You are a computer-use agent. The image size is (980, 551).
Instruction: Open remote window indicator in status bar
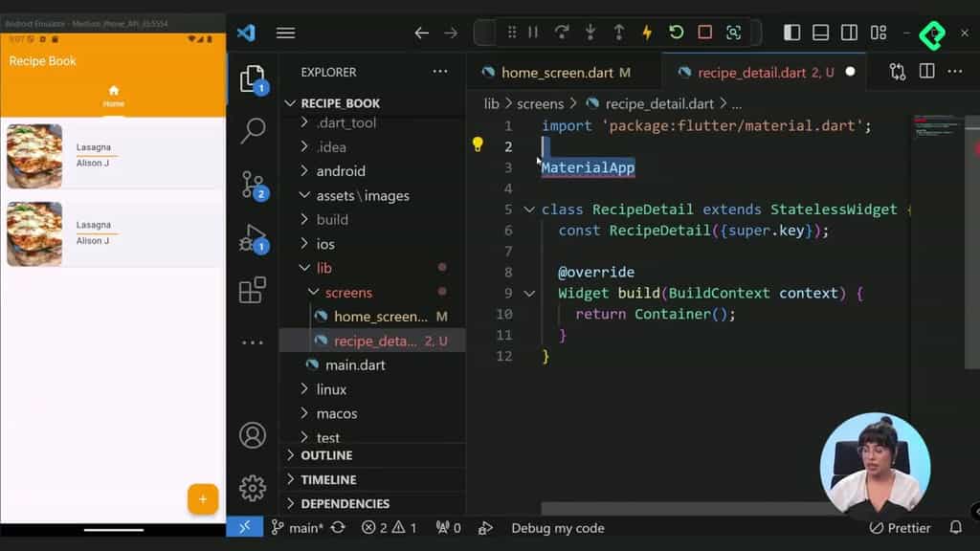tap(245, 528)
